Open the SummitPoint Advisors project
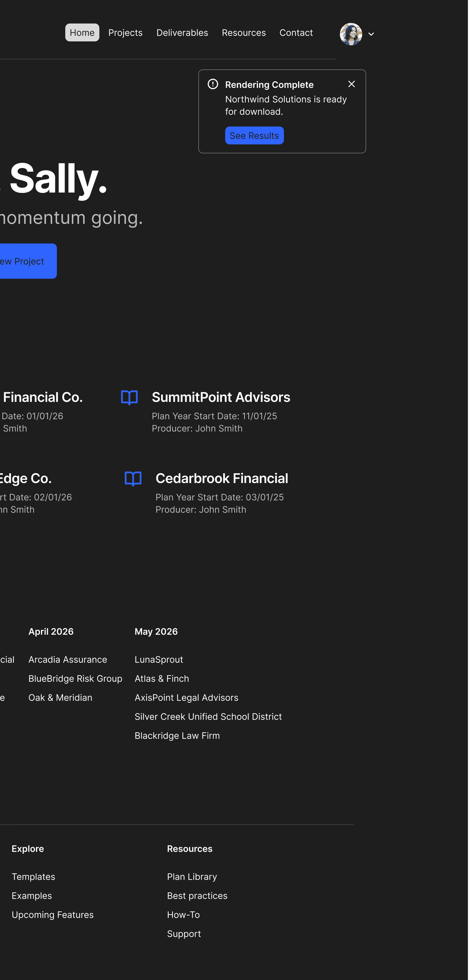The width and height of the screenshot is (469, 980). pyautogui.click(x=221, y=397)
